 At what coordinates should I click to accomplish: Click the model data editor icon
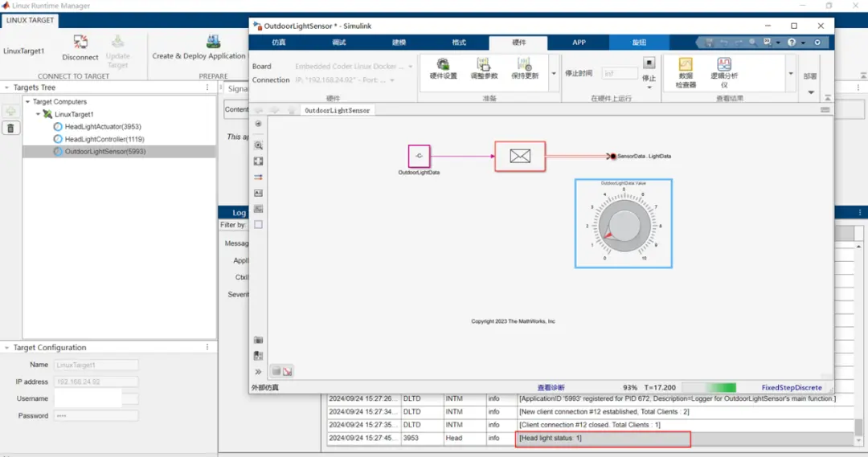(259, 356)
